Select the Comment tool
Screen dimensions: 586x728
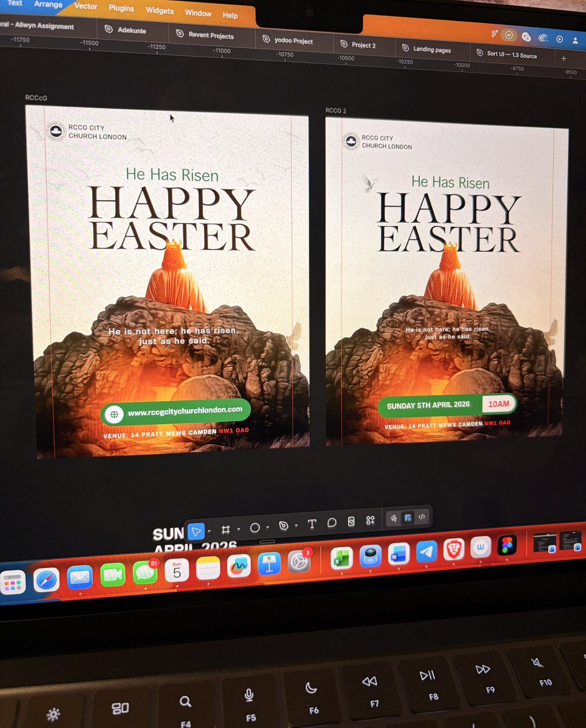(332, 522)
